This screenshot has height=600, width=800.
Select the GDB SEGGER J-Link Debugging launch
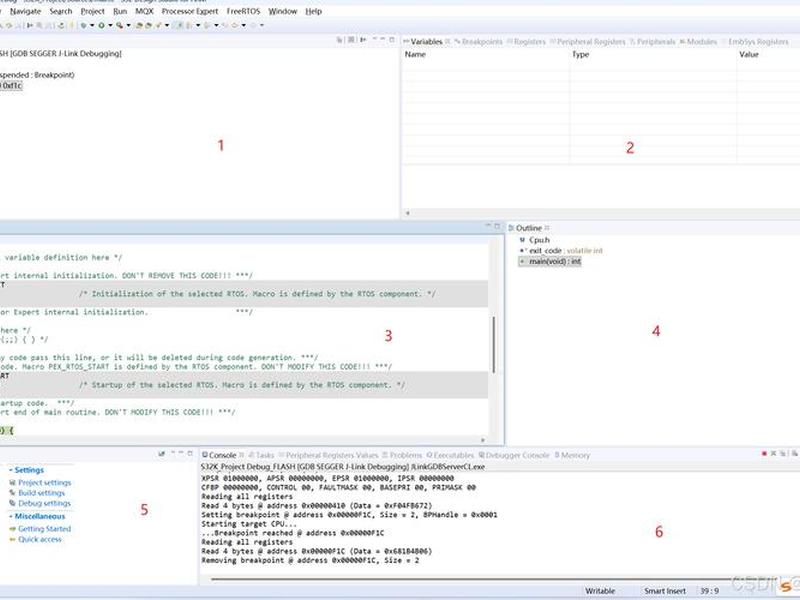click(x=60, y=53)
